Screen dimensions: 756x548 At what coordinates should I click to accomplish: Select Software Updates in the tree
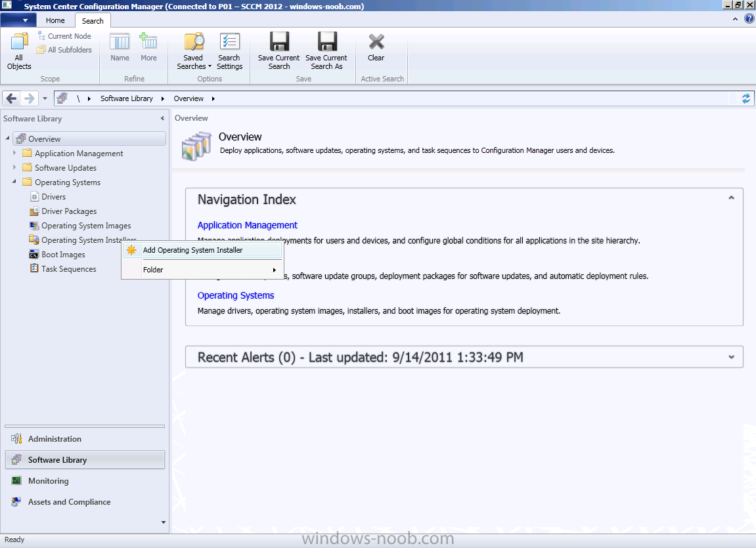(x=66, y=167)
